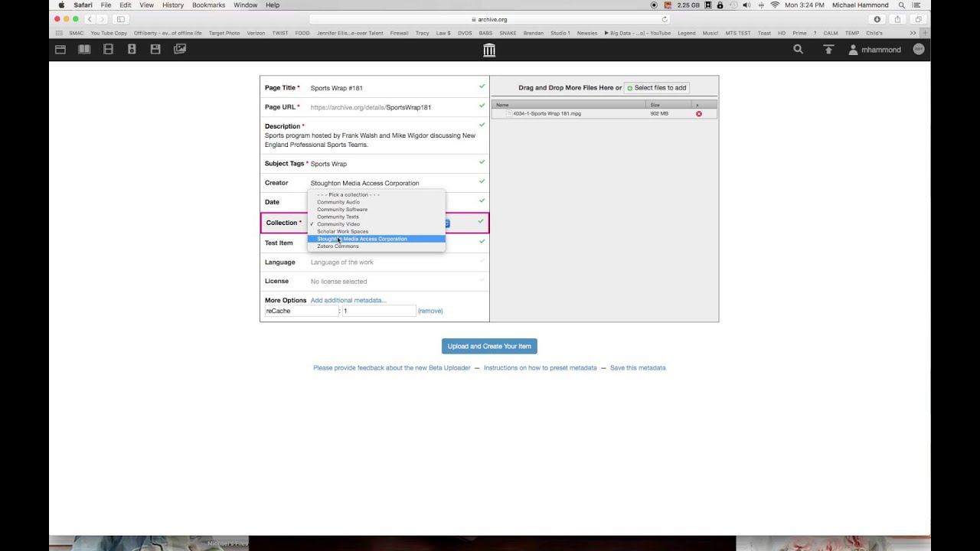Click Save this metadata link
Viewport: 980px width, 551px height.
click(x=638, y=368)
